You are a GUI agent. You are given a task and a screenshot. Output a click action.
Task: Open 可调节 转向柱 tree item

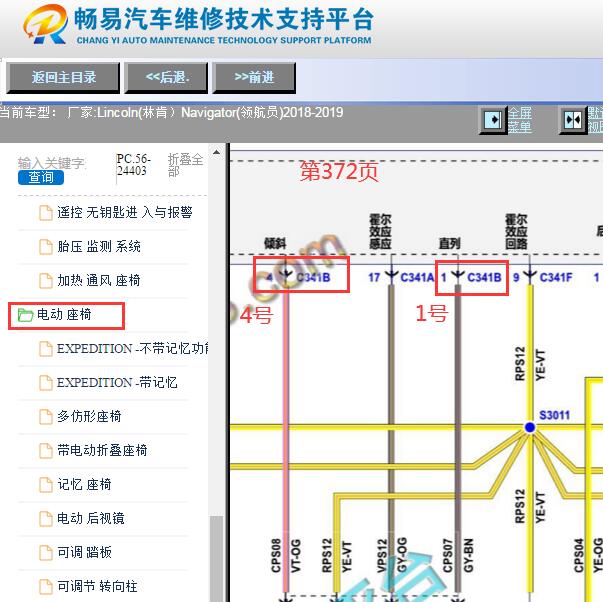[x=97, y=586]
